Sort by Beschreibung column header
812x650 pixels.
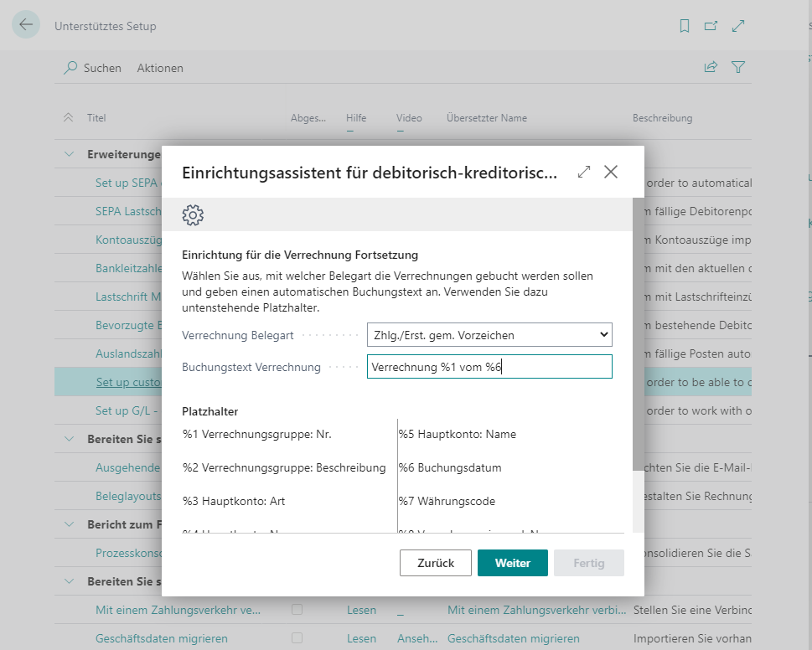[662, 118]
